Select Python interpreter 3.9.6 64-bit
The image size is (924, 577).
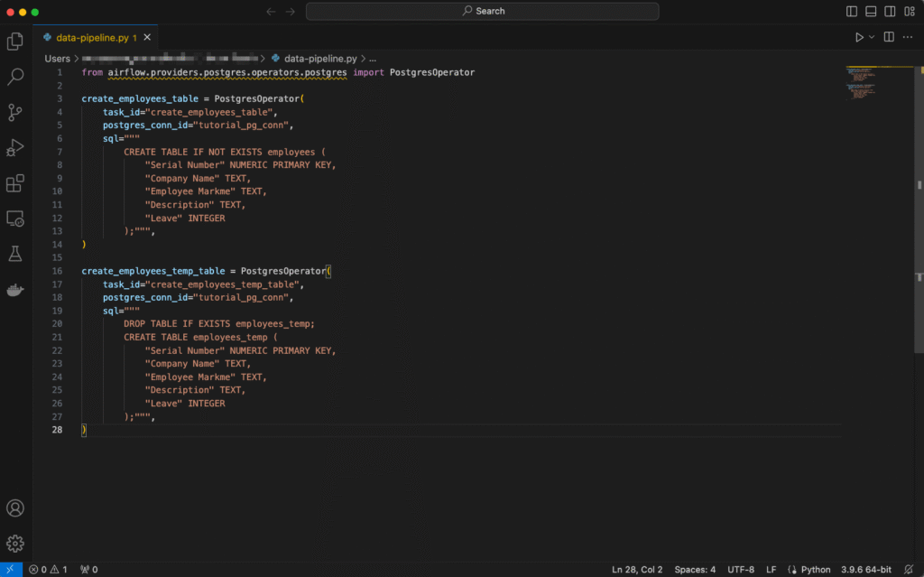click(865, 570)
